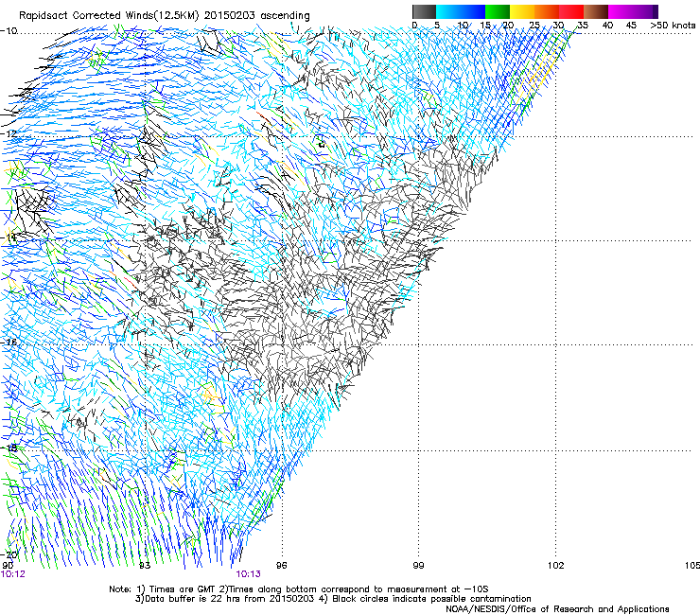The width and height of the screenshot is (700, 615).
Task: Click the '-18' latitude label
Action: pos(9,448)
